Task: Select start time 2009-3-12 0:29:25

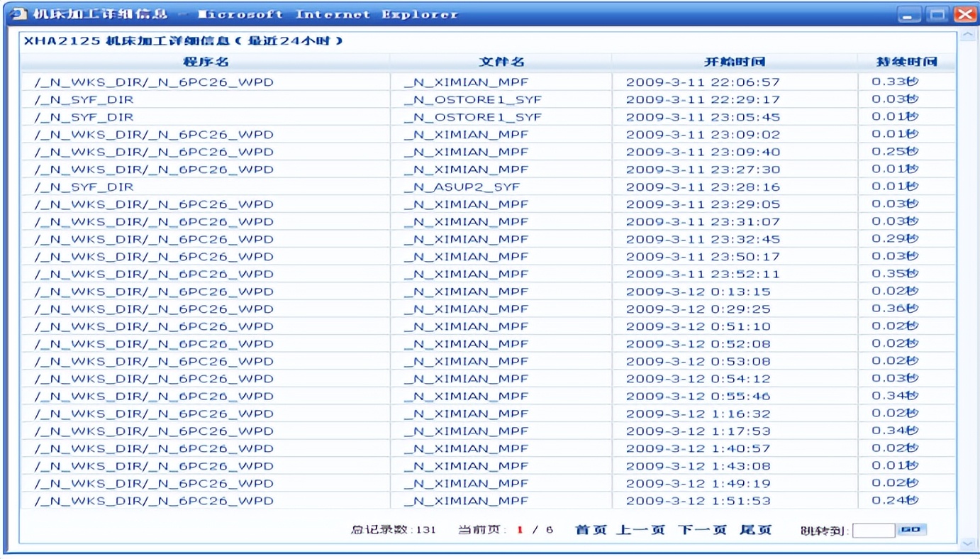Action: point(698,309)
